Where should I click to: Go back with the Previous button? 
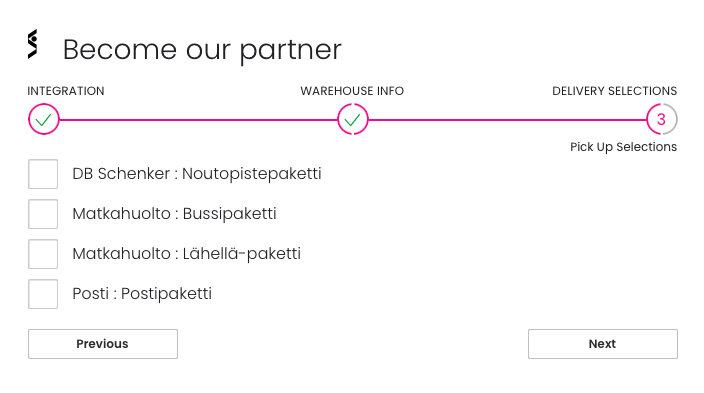point(103,344)
